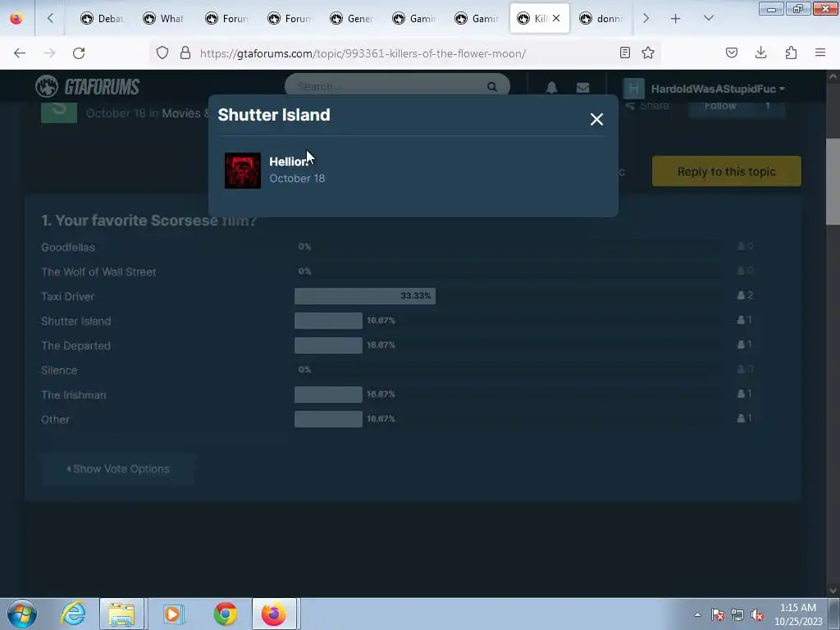
Task: Open Firefox downloads panel
Action: [760, 52]
